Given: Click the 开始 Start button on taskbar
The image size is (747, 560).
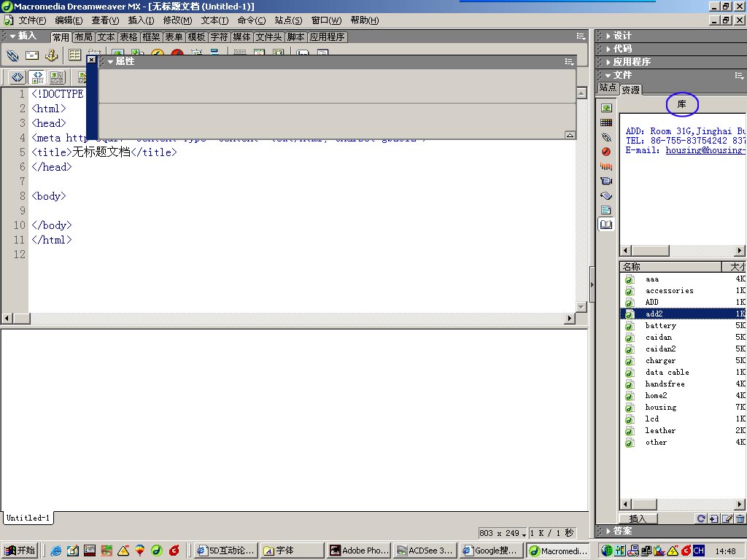Looking at the screenshot, I should coord(20,551).
